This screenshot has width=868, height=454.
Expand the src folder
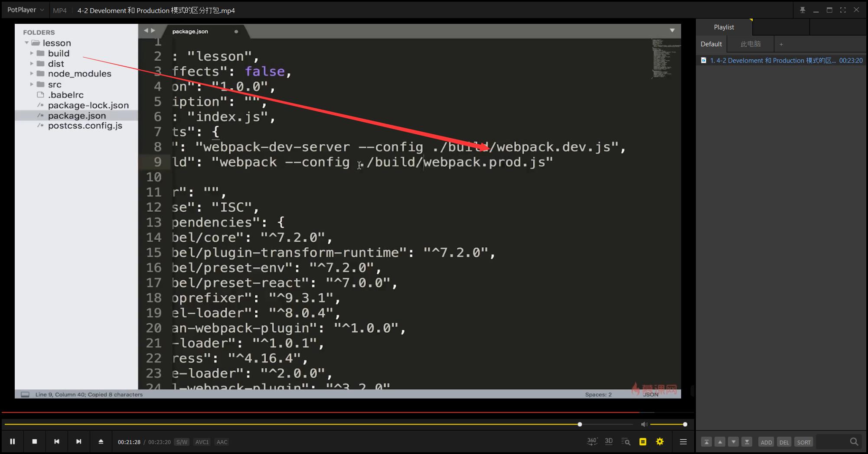(32, 84)
